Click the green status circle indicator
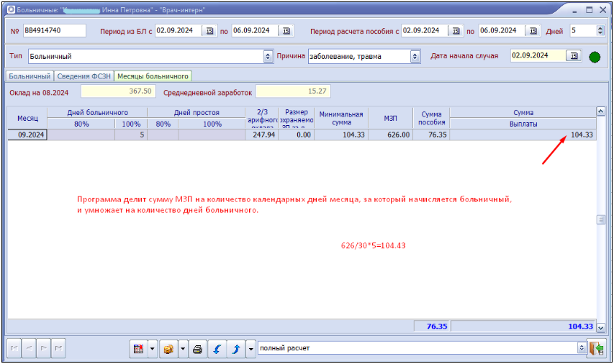This screenshot has height=364, width=614. point(595,57)
